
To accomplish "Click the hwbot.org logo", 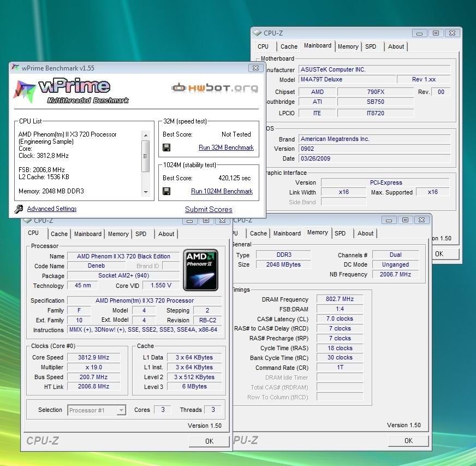I will pos(215,88).
